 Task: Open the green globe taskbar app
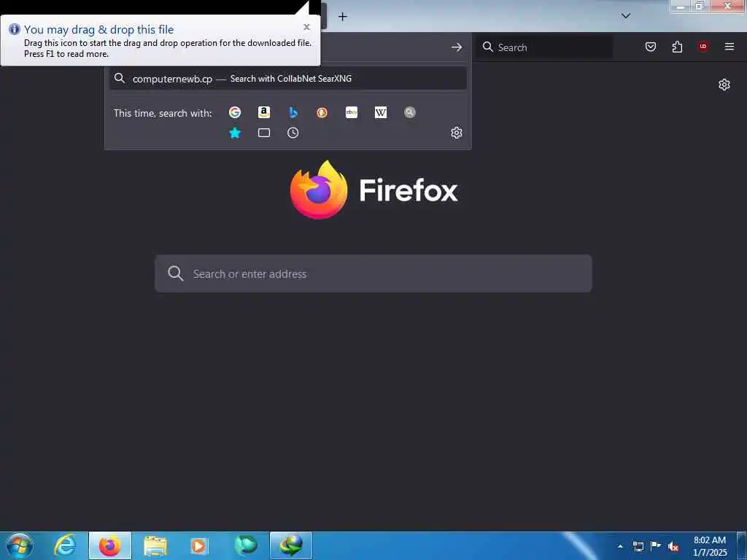(x=246, y=545)
